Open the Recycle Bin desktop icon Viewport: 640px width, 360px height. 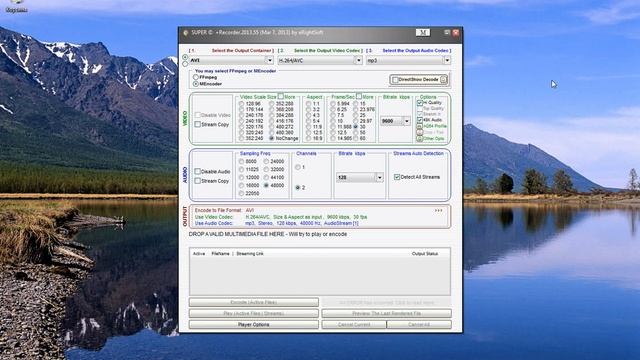(16, 6)
